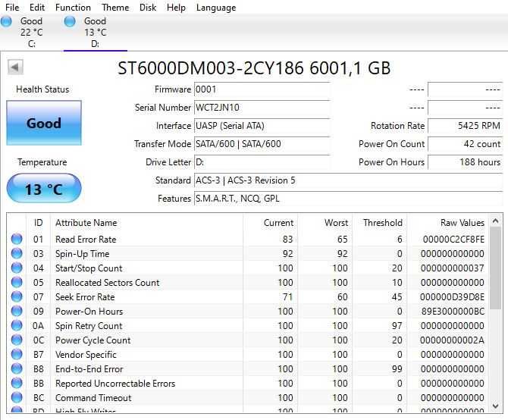Open the File menu
This screenshot has height=420, width=508.
click(12, 7)
